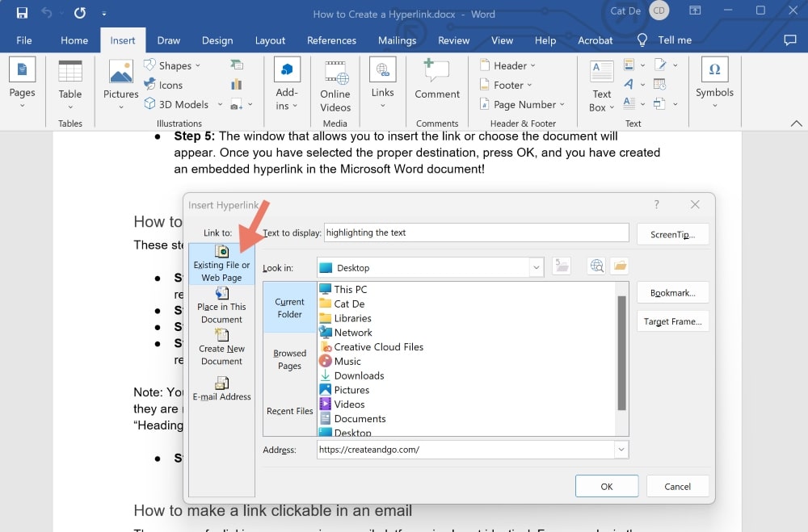Open the Mailings ribbon tab
The width and height of the screenshot is (808, 532).
coord(397,40)
